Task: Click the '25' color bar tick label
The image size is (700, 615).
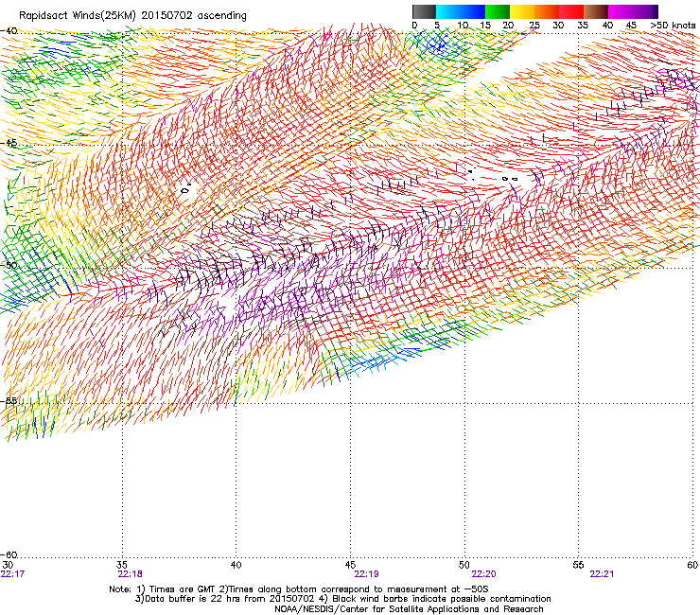Action: pos(534,26)
